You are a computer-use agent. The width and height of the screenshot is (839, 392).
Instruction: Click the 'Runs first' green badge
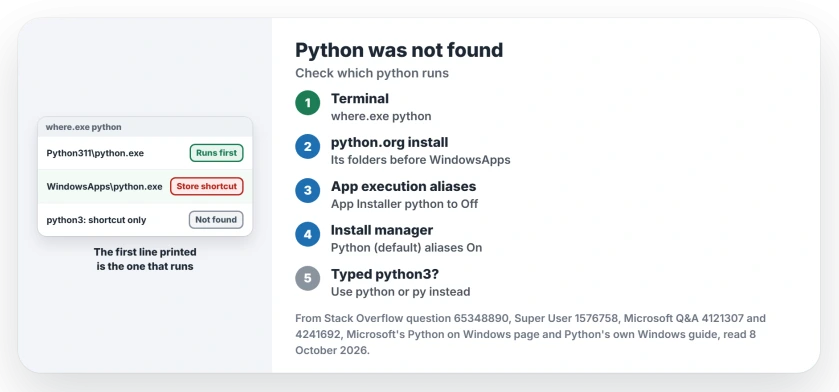pyautogui.click(x=216, y=153)
